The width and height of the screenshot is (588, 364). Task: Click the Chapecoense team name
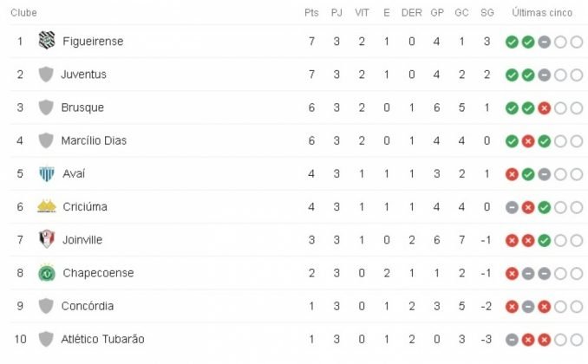pyautogui.click(x=98, y=273)
